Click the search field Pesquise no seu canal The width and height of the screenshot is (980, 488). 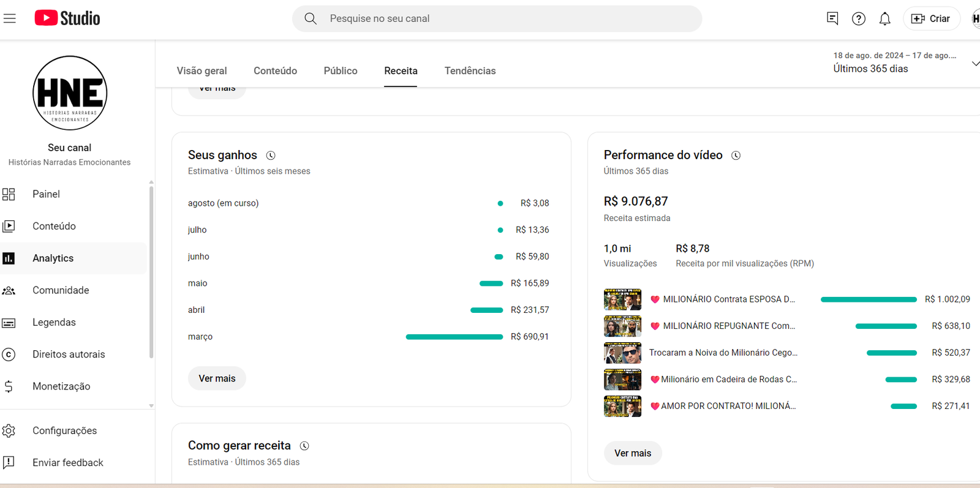pyautogui.click(x=497, y=18)
